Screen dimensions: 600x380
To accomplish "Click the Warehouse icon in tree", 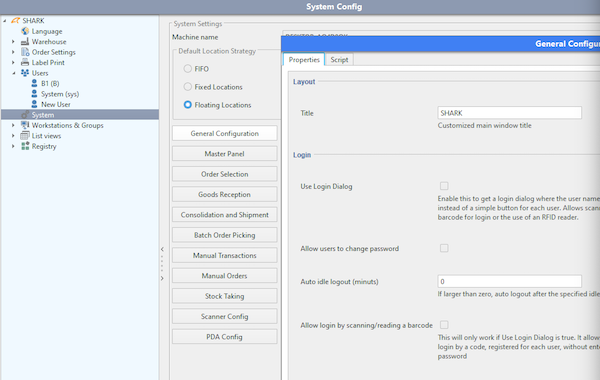I will 25,41.
